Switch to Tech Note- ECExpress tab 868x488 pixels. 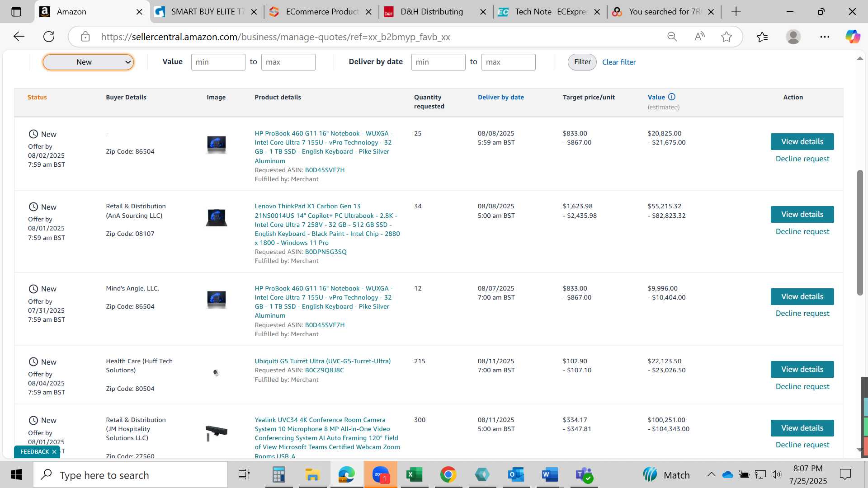coord(551,12)
